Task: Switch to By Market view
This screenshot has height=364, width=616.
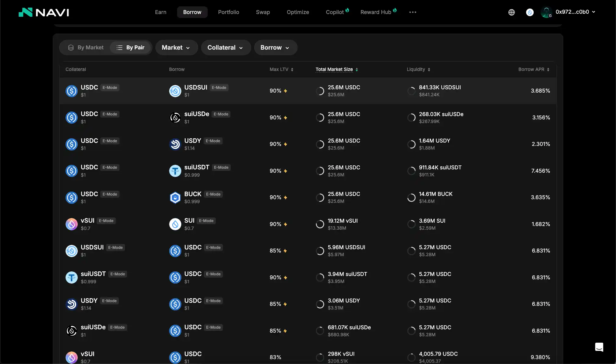Action: click(86, 48)
